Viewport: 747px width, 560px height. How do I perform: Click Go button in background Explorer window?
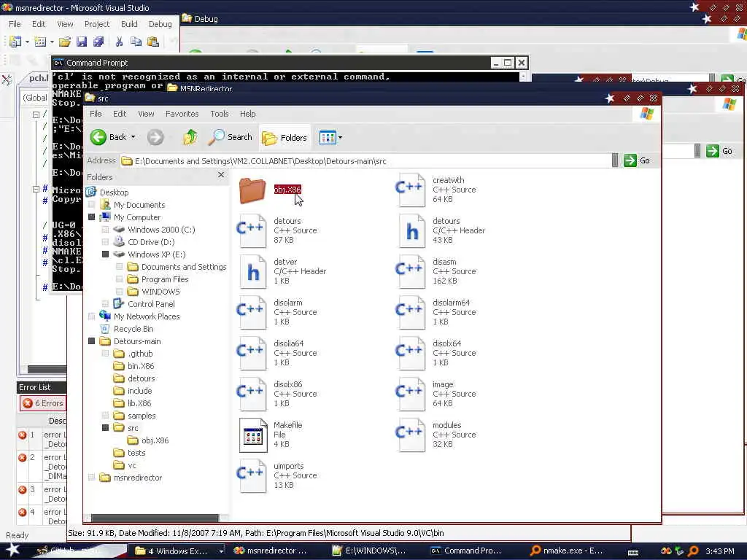tap(719, 151)
